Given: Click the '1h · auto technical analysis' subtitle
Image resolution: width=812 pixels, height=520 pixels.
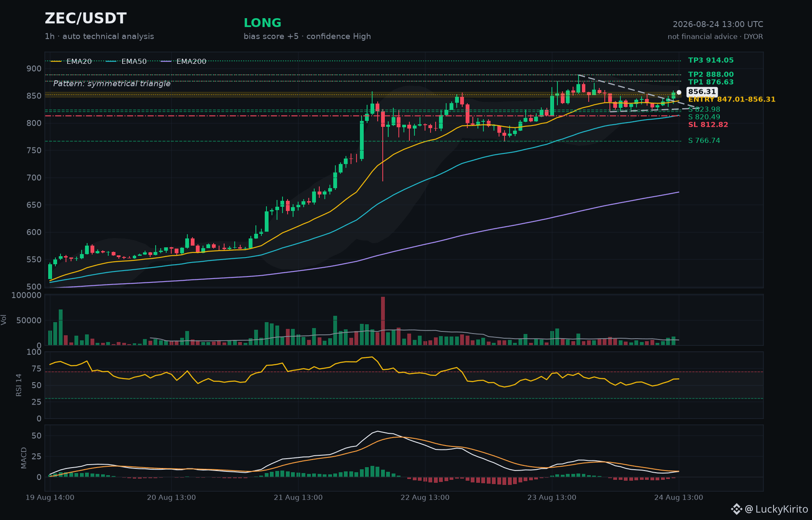Looking at the screenshot, I should point(99,36).
